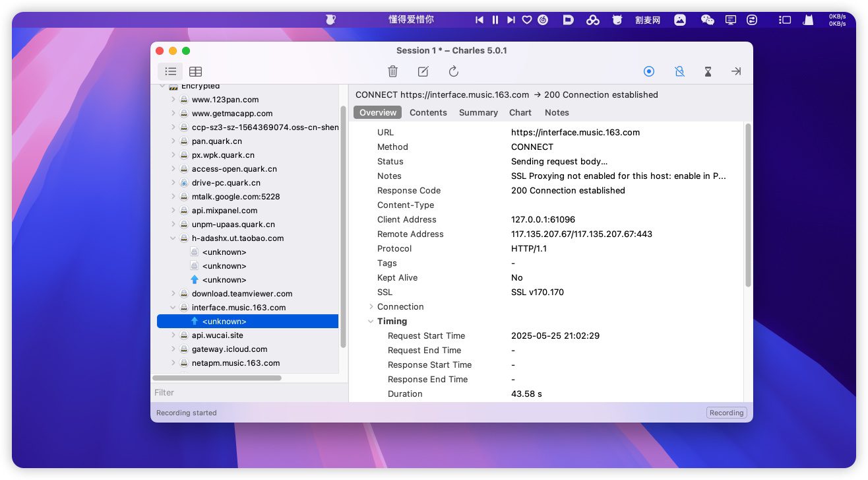This screenshot has height=480, width=868.
Task: Switch to Sequence view icon
Action: pyautogui.click(x=196, y=71)
